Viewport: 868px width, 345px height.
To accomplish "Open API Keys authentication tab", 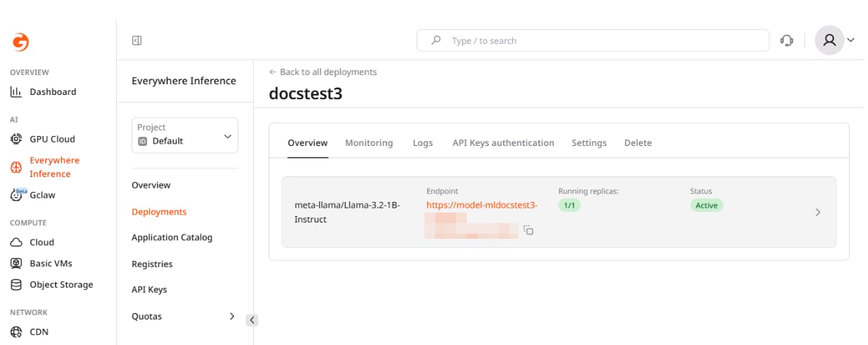I will pos(503,142).
